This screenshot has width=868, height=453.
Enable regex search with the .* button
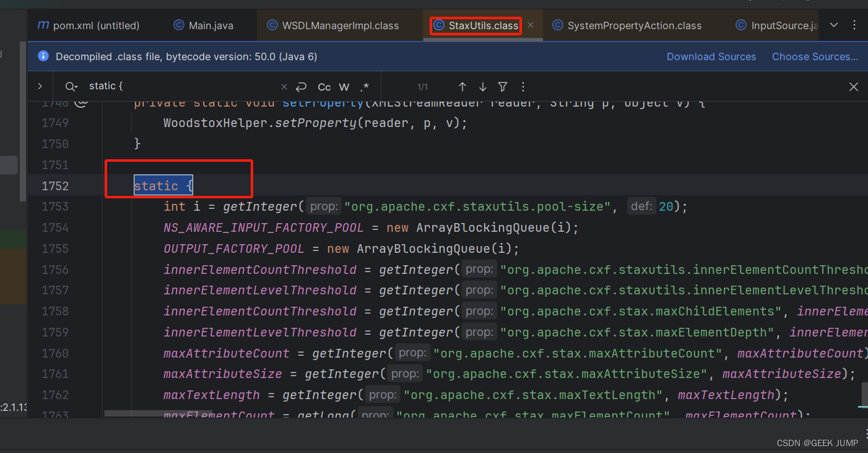coord(364,87)
